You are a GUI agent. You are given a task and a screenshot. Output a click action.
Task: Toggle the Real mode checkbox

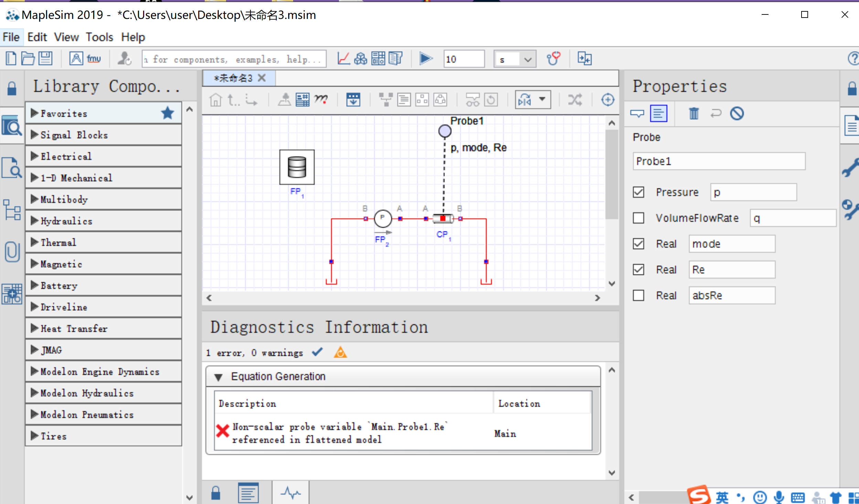pyautogui.click(x=638, y=244)
